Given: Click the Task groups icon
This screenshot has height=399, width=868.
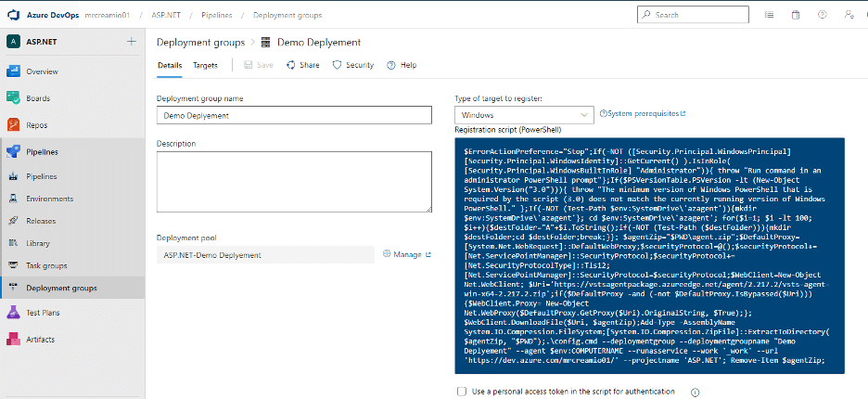Looking at the screenshot, I should click(x=15, y=265).
